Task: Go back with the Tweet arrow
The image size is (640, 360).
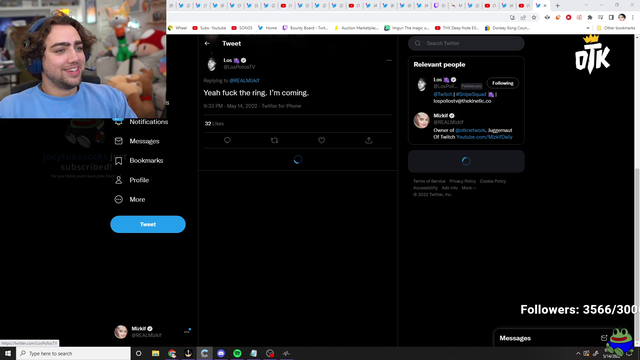Action: (x=207, y=43)
